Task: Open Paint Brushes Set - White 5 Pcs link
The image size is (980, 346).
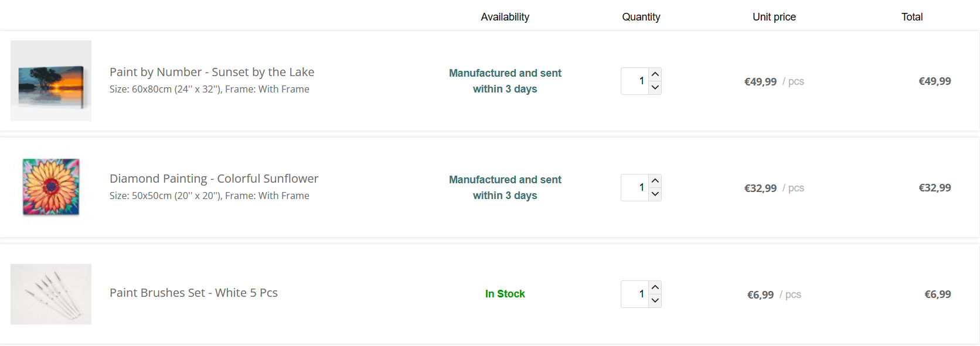Action: (x=193, y=293)
